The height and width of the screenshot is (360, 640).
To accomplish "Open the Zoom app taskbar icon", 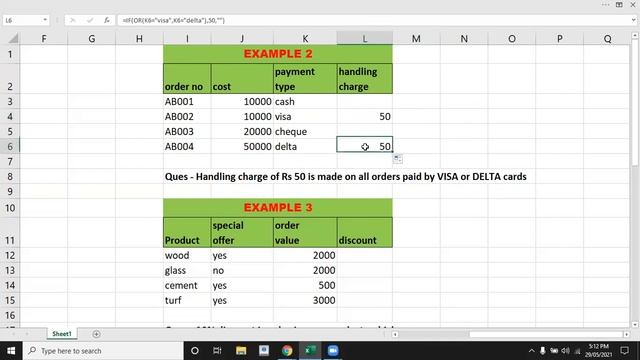I will [x=333, y=351].
